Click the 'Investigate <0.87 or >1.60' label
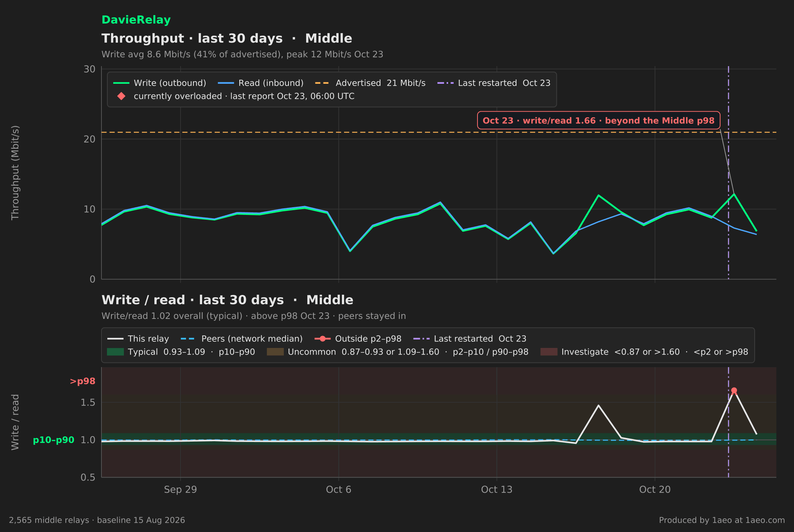Viewport: 794px width, 532px height. (655, 352)
